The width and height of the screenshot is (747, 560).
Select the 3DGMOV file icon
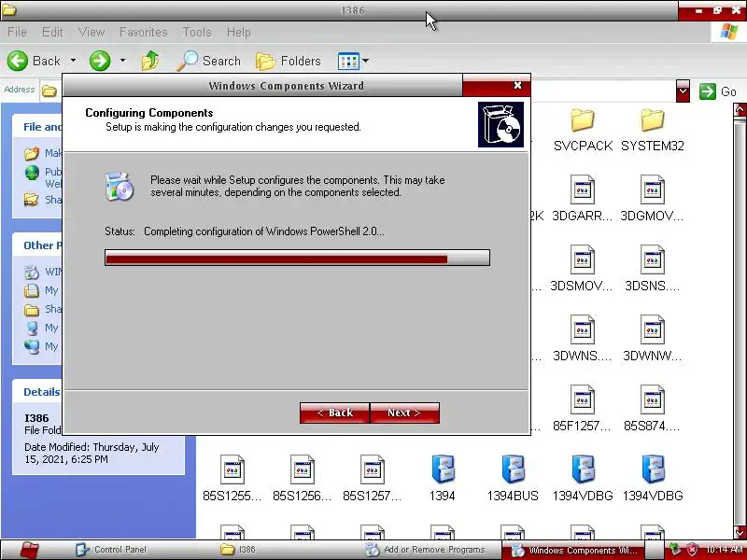[652, 189]
